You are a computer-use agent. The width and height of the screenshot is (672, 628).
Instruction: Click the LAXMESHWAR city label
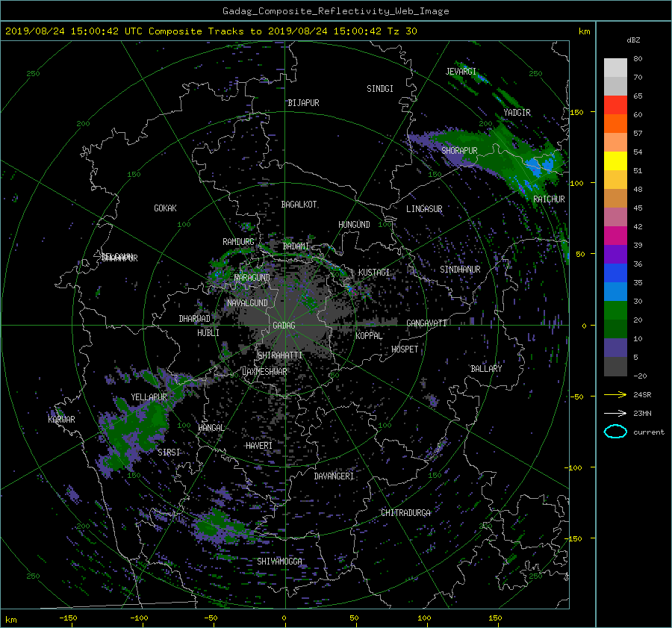(x=264, y=372)
